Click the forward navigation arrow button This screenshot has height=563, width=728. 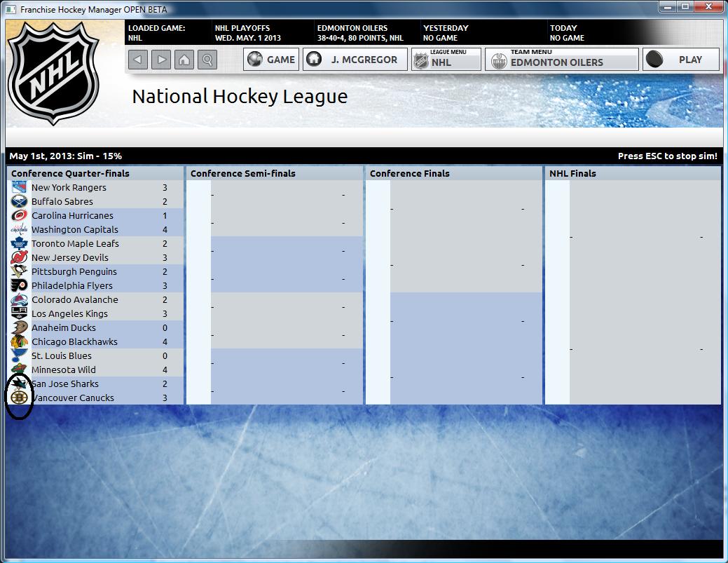click(162, 60)
